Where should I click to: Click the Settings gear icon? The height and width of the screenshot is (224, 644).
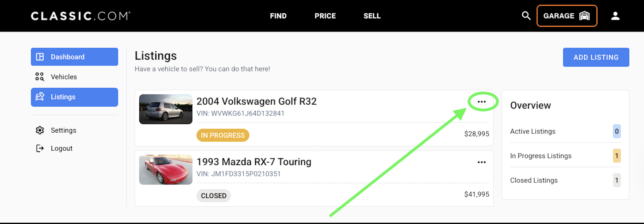(40, 130)
